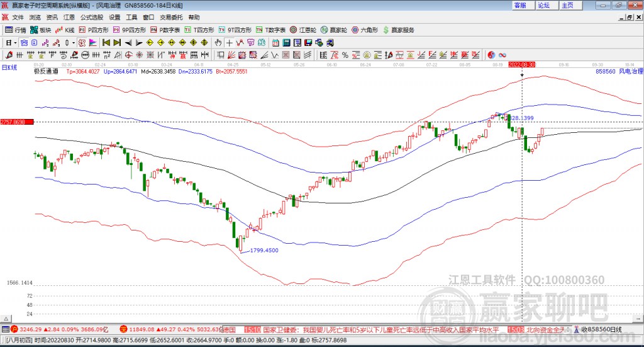Select the highlighted 2022-08-30 date marker
This screenshot has width=644, height=347.
tap(521, 64)
